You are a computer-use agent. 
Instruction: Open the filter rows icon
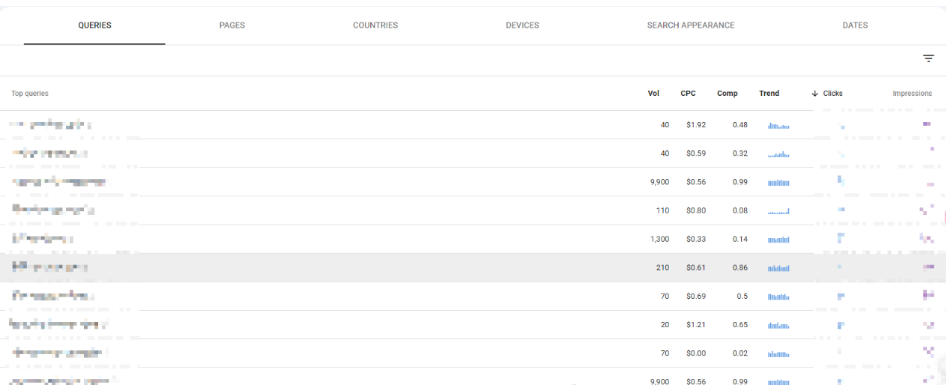[928, 59]
